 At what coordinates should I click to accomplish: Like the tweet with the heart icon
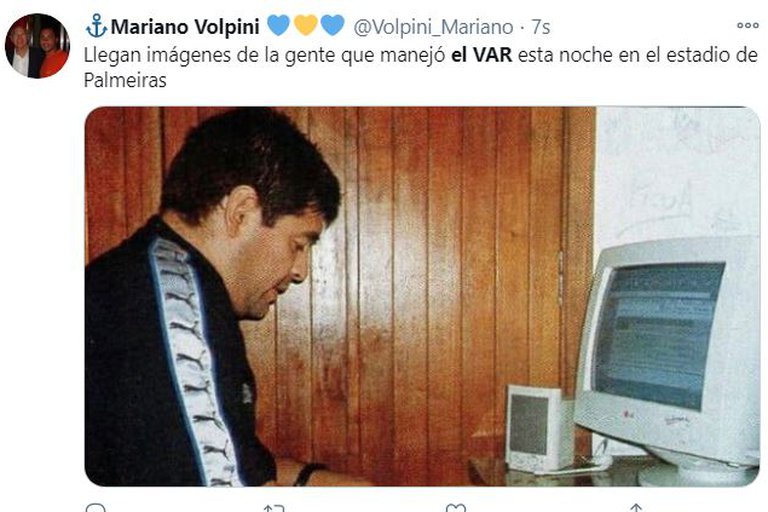click(455, 508)
